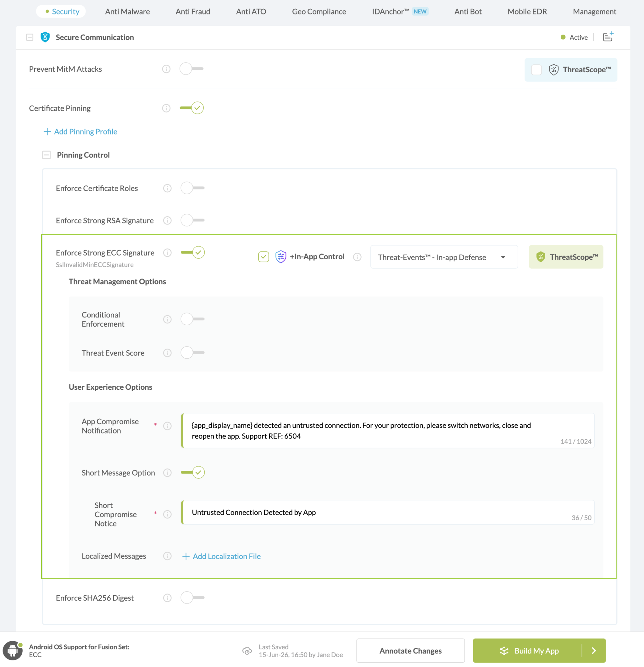Open info icon for Certificate Pinning
644x667 pixels.
pyautogui.click(x=166, y=108)
